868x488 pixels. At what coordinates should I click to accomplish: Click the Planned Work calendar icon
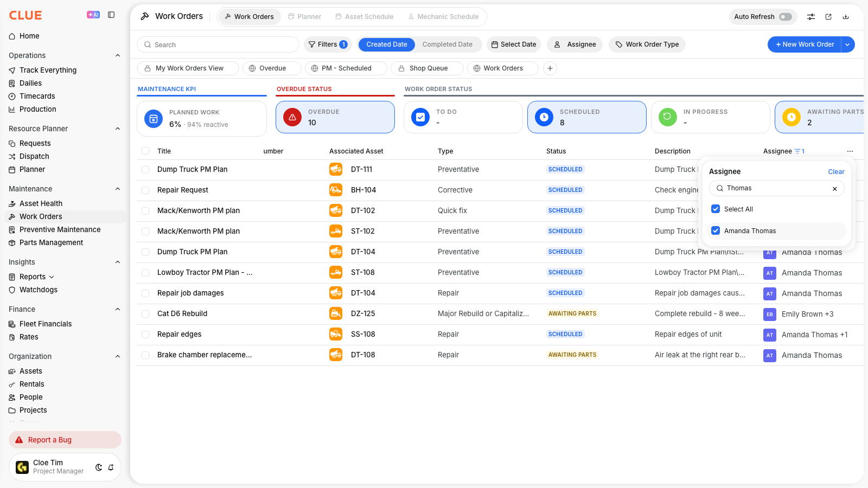pos(154,119)
